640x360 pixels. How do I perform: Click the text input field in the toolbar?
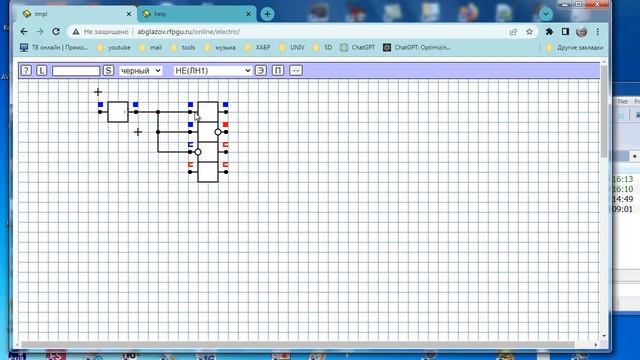click(x=76, y=71)
